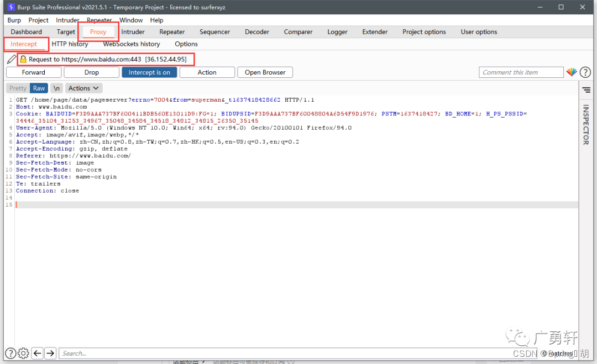597x364 pixels.
Task: Toggle non-printable characters \n button
Action: (x=56, y=88)
